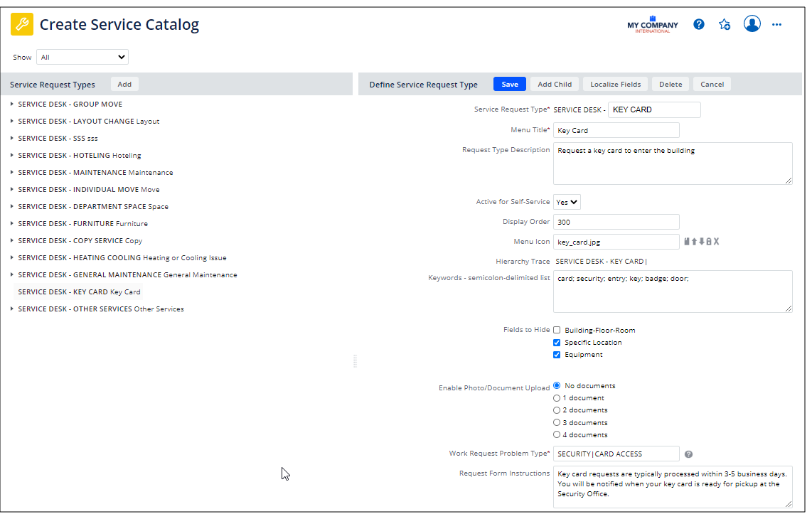Open the help icon in the header
Image resolution: width=812 pixels, height=519 pixels.
click(x=698, y=23)
